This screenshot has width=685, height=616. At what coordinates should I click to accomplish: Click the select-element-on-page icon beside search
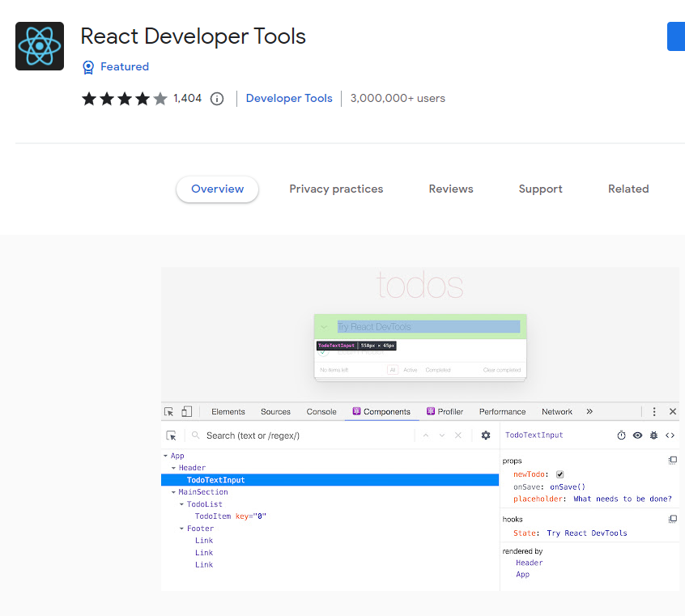[172, 435]
